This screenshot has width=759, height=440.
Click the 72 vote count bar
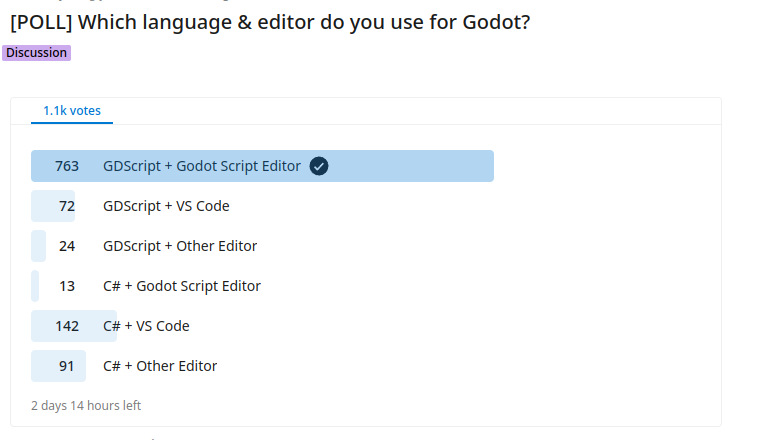pyautogui.click(x=53, y=206)
